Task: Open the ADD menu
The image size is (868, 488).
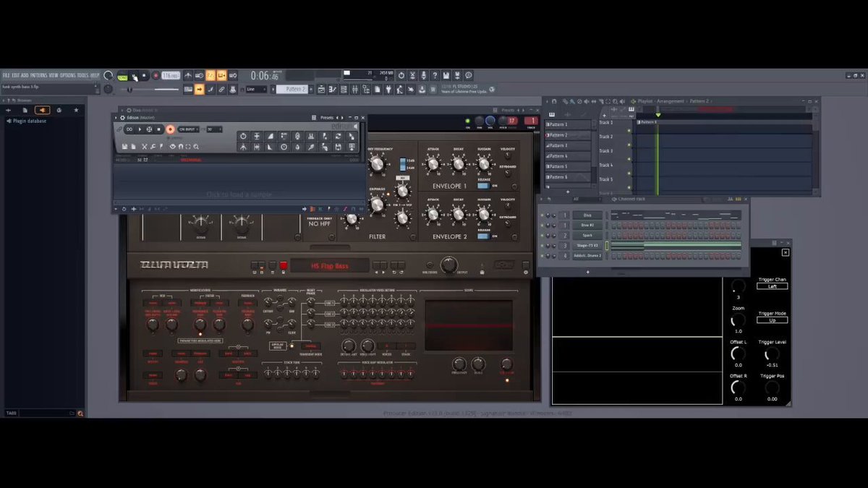Action: (x=25, y=75)
